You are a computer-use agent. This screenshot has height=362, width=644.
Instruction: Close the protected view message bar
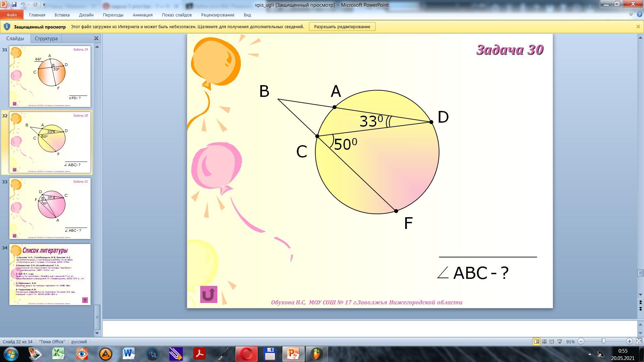pos(638,27)
